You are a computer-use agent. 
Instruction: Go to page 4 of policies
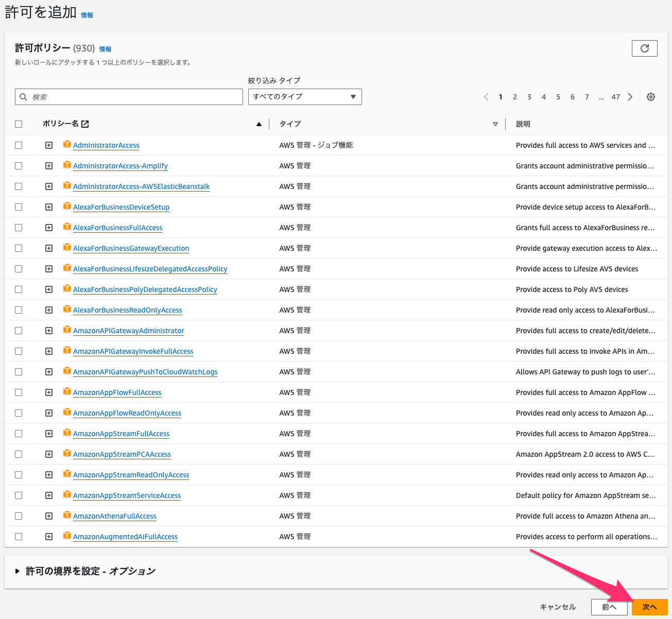tap(544, 97)
